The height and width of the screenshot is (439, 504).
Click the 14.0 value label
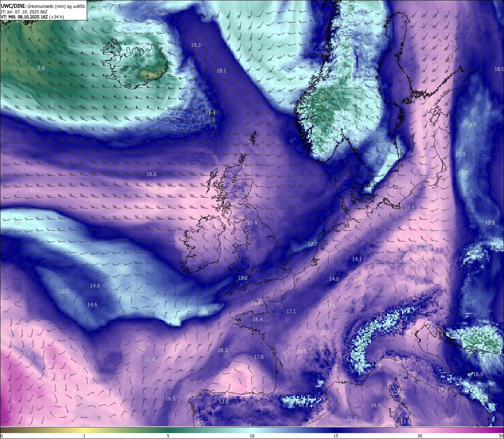pos(334,279)
